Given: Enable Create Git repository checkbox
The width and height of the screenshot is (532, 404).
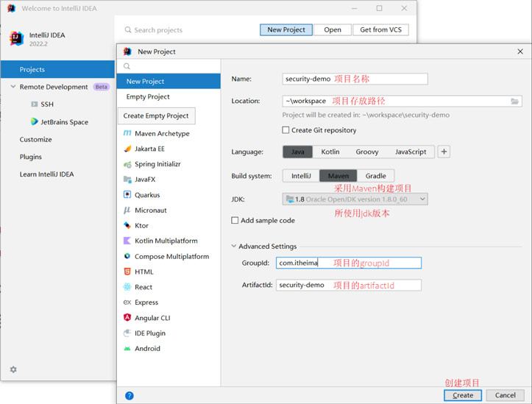Looking at the screenshot, I should pos(285,130).
